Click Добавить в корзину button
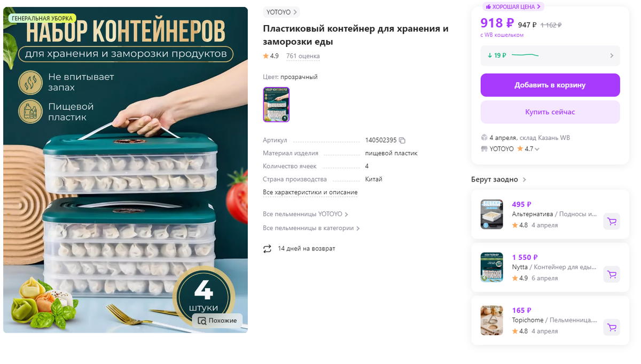Viewport: 641px width, 364px height. click(550, 85)
